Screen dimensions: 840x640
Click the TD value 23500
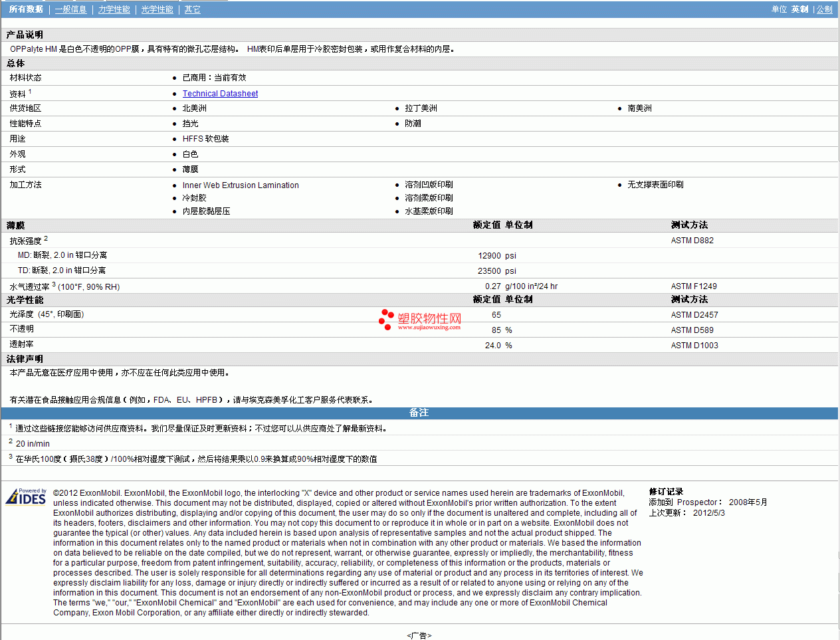pos(489,271)
